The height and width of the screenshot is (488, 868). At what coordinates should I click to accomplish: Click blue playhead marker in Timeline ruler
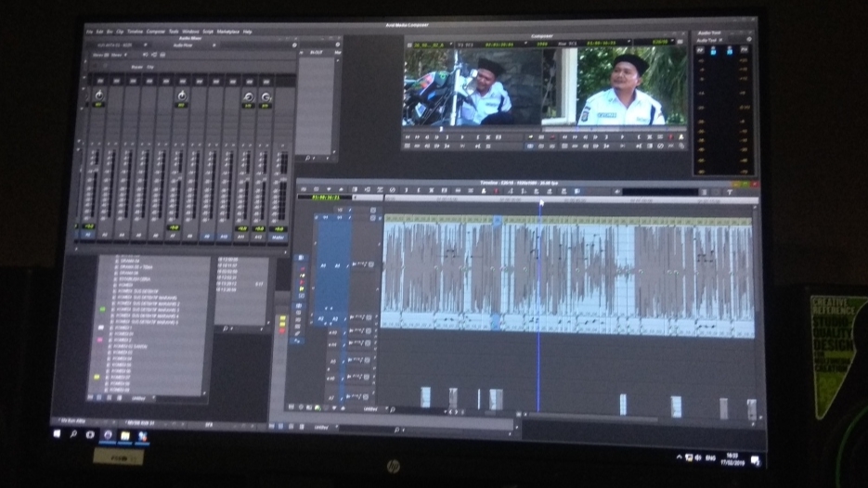point(541,203)
